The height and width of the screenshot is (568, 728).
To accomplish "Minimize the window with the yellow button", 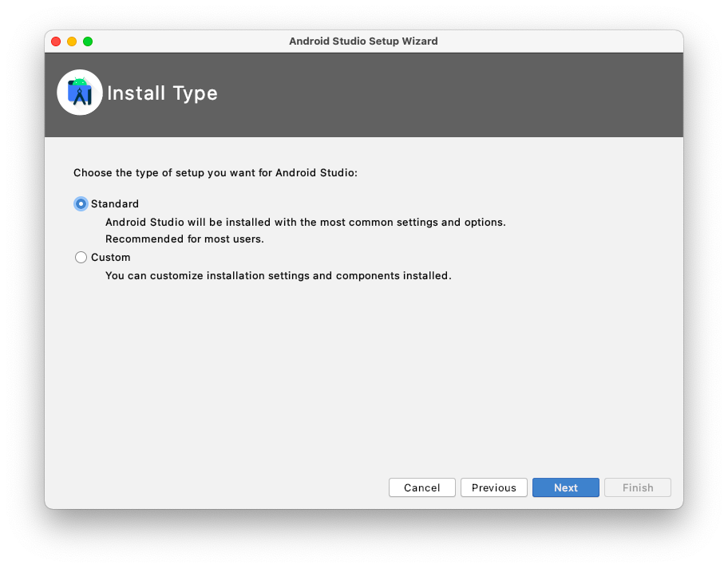I will click(x=72, y=41).
